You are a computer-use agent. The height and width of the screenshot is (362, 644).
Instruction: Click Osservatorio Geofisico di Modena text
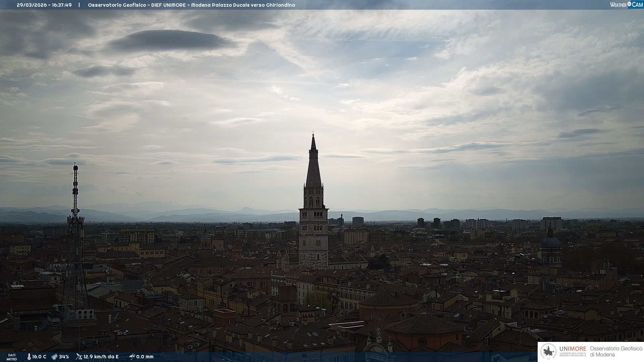coord(616,352)
